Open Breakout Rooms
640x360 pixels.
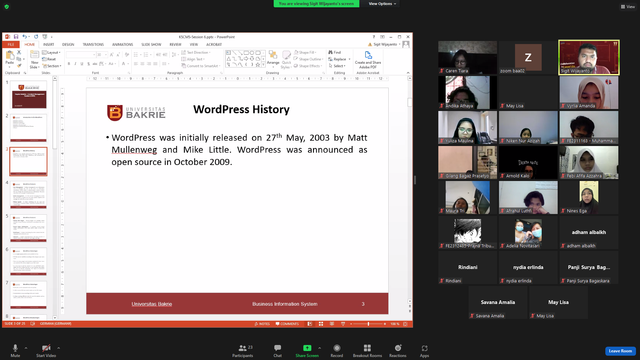pyautogui.click(x=367, y=350)
